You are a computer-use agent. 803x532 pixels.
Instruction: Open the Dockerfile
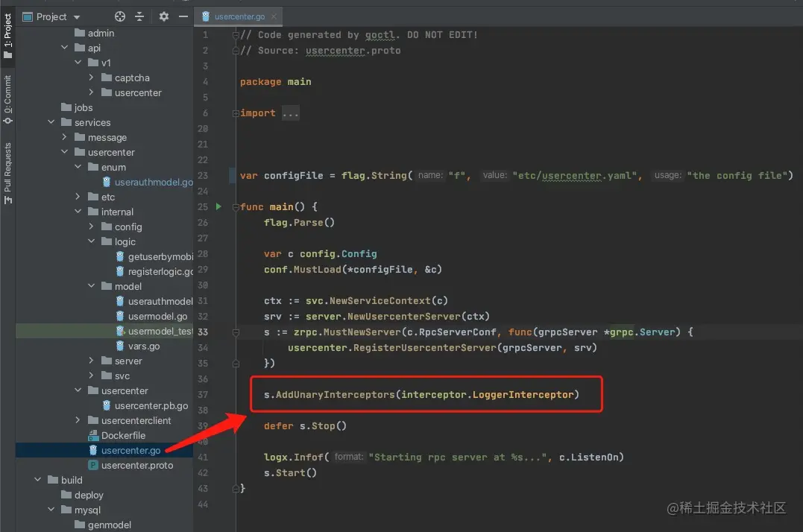117,435
